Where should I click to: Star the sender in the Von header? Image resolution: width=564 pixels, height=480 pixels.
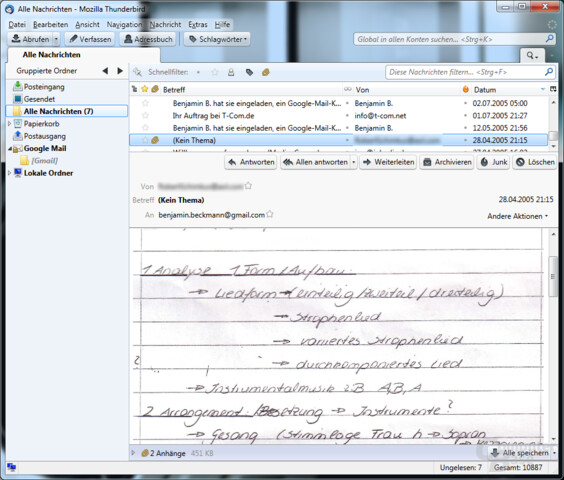(x=248, y=186)
